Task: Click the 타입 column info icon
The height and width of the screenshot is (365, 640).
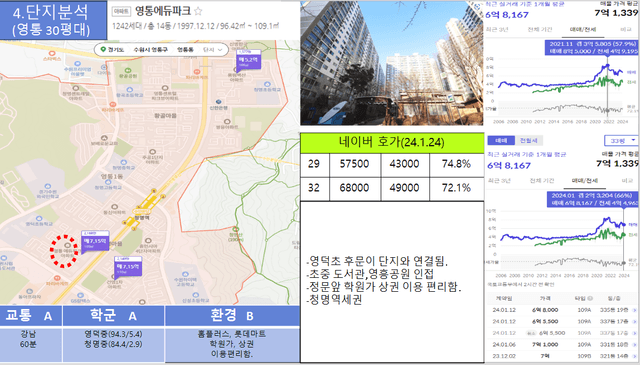Action: [590, 298]
